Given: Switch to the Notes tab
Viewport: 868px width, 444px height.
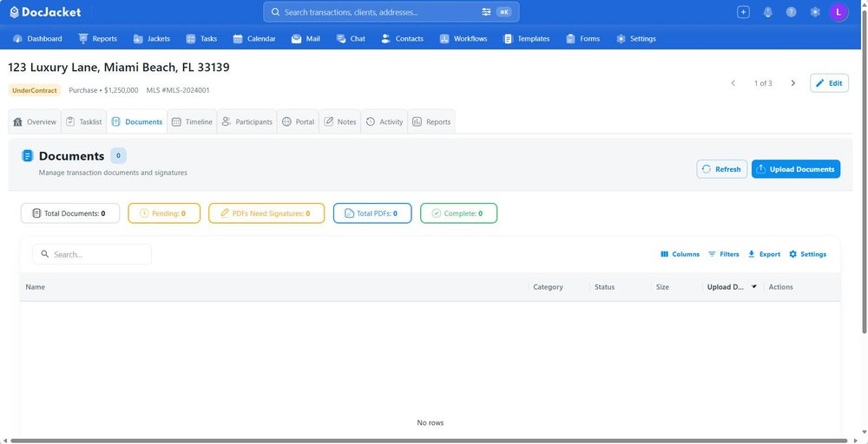Looking at the screenshot, I should click(340, 121).
